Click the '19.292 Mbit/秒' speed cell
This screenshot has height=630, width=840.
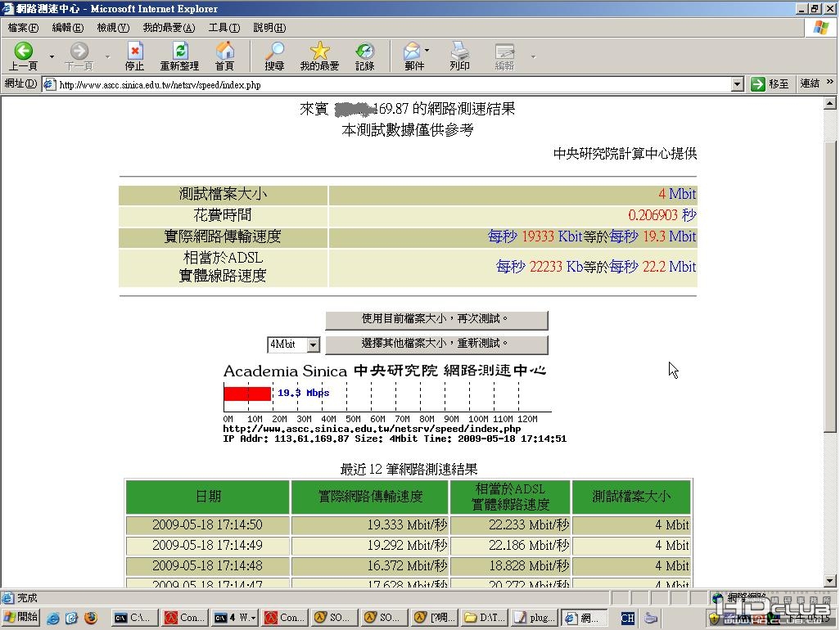point(370,546)
